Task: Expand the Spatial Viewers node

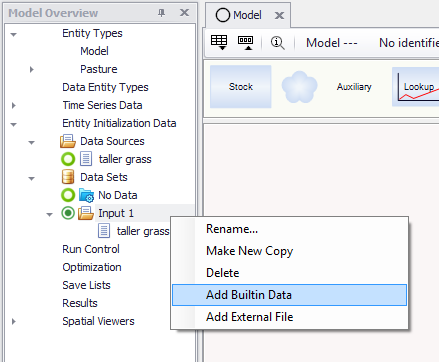Action: click(14, 321)
